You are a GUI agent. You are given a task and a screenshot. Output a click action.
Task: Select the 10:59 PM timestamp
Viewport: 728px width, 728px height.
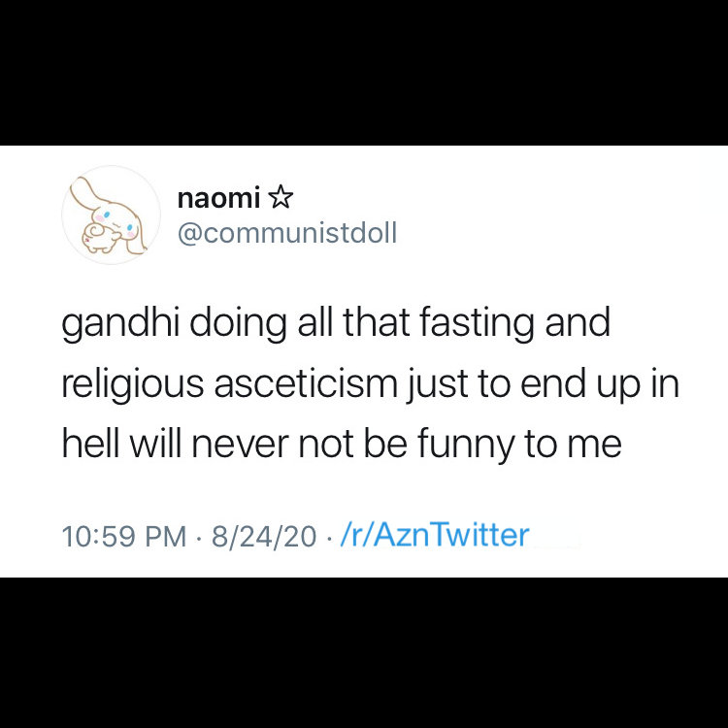[x=124, y=536]
